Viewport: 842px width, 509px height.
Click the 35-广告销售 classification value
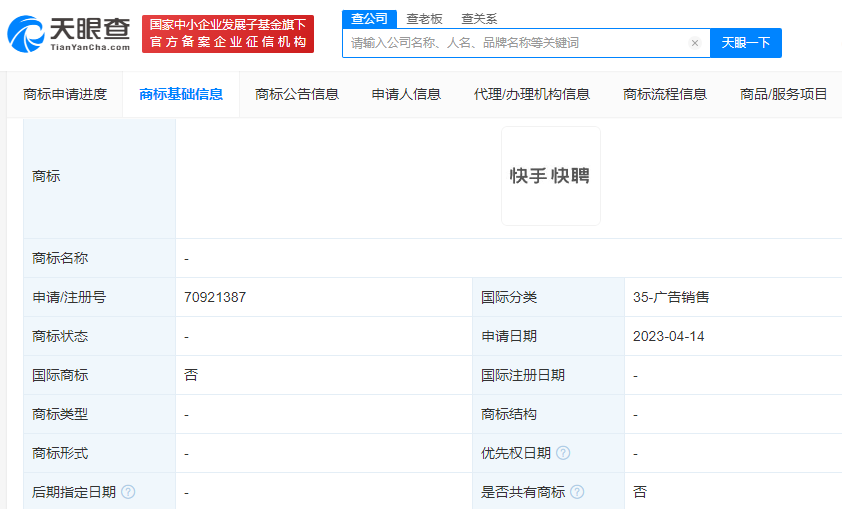671,297
